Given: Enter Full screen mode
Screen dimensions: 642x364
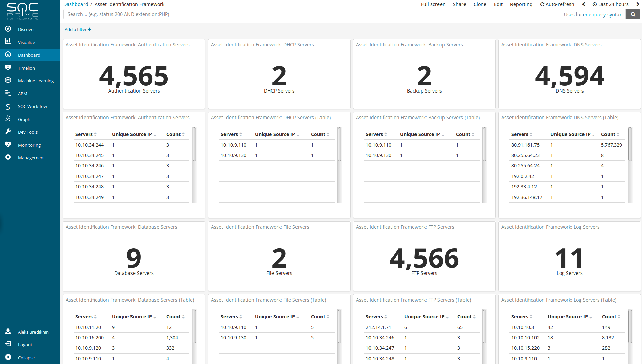Looking at the screenshot, I should click(433, 4).
